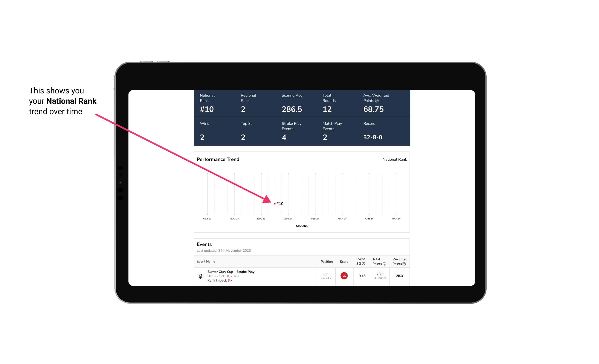599x364 pixels.
Task: Select the Performance Trend chart section
Action: point(302,193)
